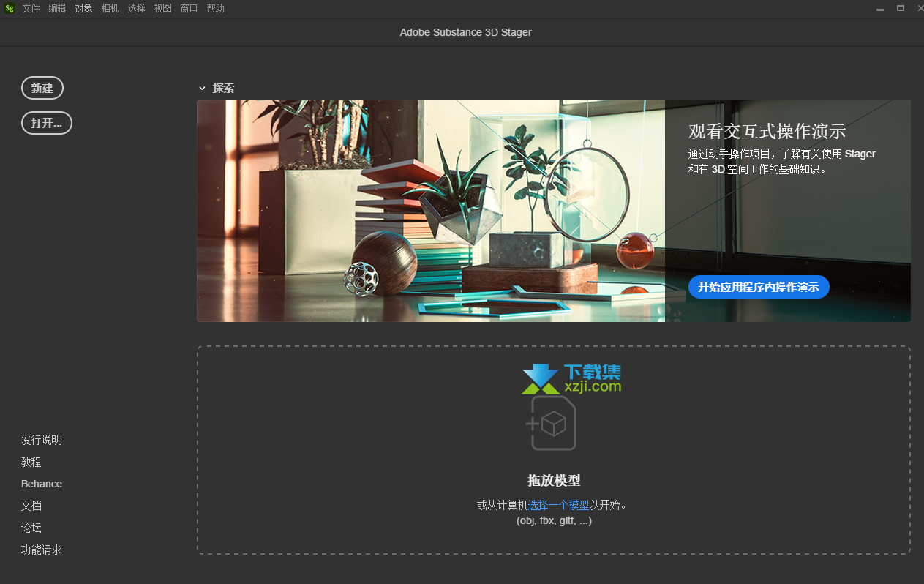Open the 功能请求 link
This screenshot has width=924, height=584.
pyautogui.click(x=42, y=550)
